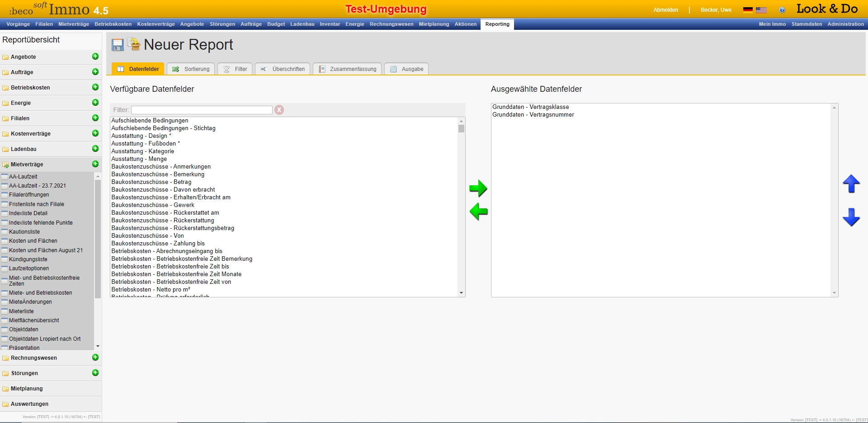Switch to the Filter tab
This screenshot has width=868, height=423.
click(x=236, y=69)
